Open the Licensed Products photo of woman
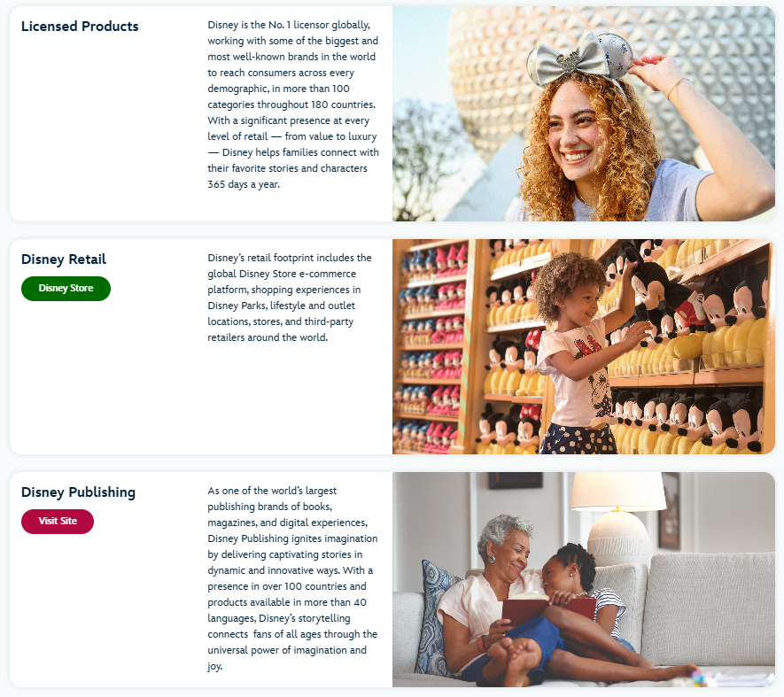Viewport: 784px width, 697px height. pos(584,113)
